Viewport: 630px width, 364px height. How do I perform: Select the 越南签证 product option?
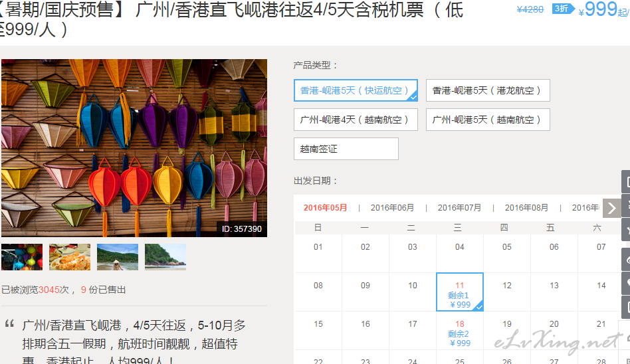pos(346,149)
